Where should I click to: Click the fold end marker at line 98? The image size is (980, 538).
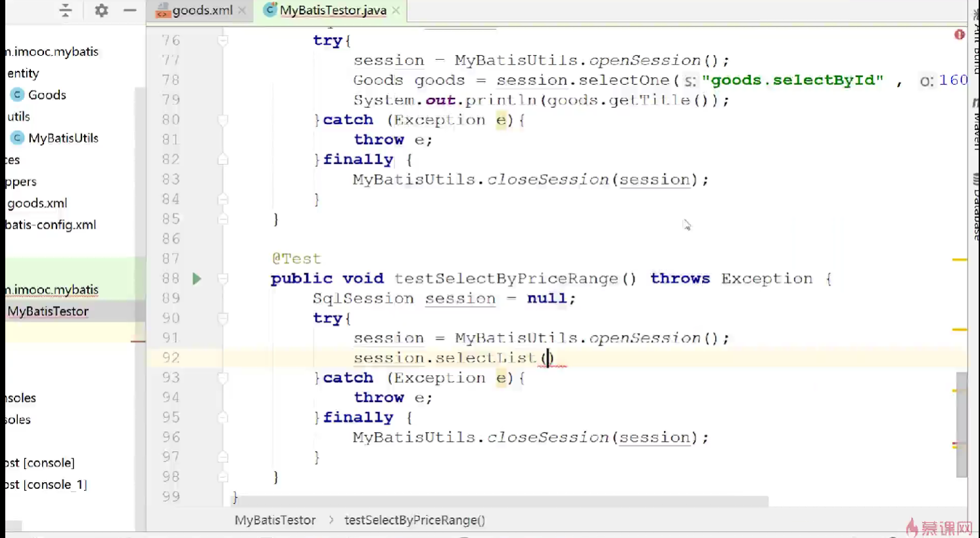click(223, 477)
